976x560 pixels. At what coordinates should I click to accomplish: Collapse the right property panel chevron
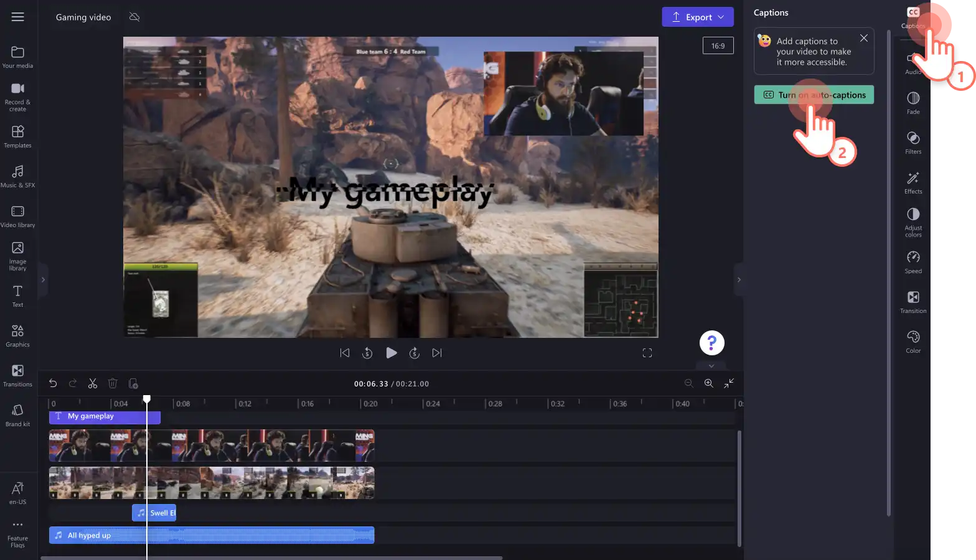point(739,280)
